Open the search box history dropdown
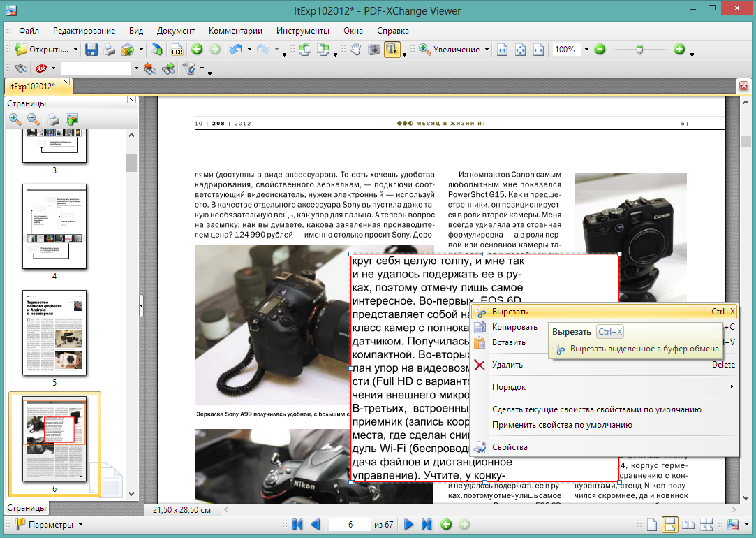 point(136,68)
